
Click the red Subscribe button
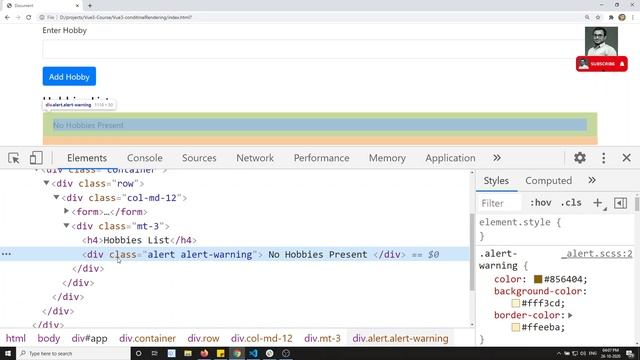point(602,64)
